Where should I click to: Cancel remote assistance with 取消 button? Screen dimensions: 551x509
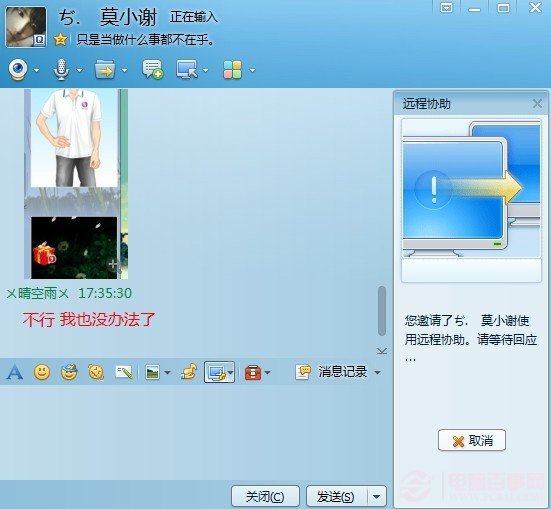pyautogui.click(x=472, y=440)
